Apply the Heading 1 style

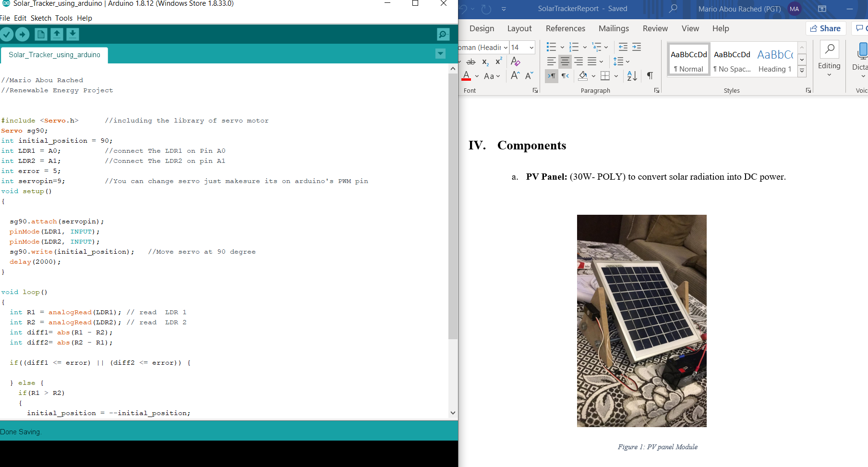[775, 60]
